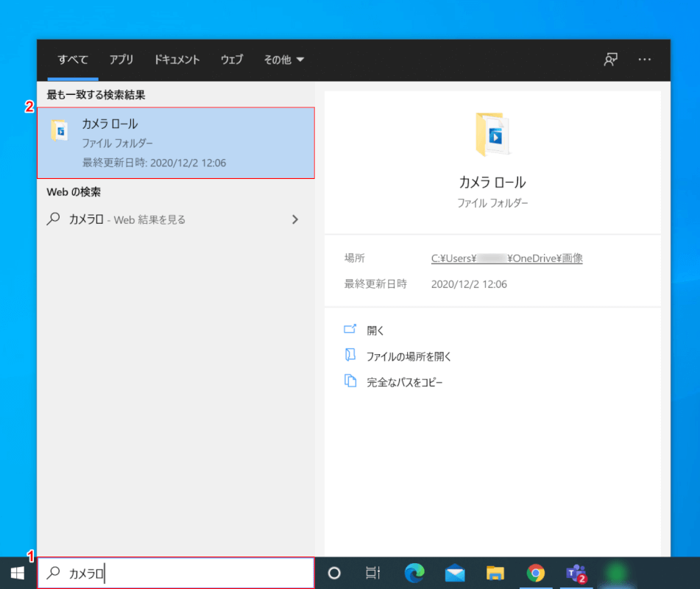Open the C:¥Users¥...¥OneDrive¥画像 location link
Screen dimensions: 700x589
pos(506,258)
